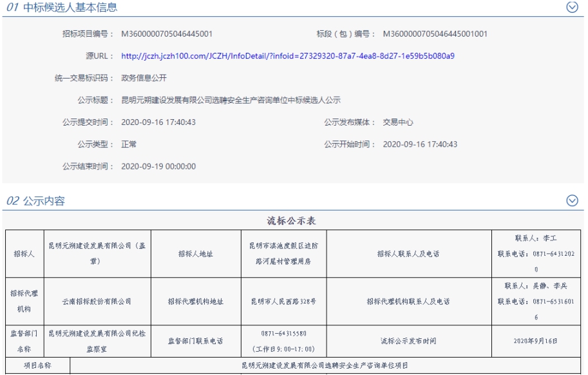Click the 0871-64315580 supervision phone cell
This screenshot has width=588, height=375.
pyautogui.click(x=283, y=334)
